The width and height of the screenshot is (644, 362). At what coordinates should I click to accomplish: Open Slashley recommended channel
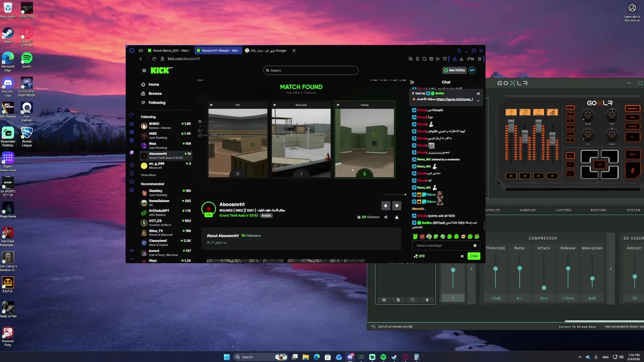coord(166,193)
